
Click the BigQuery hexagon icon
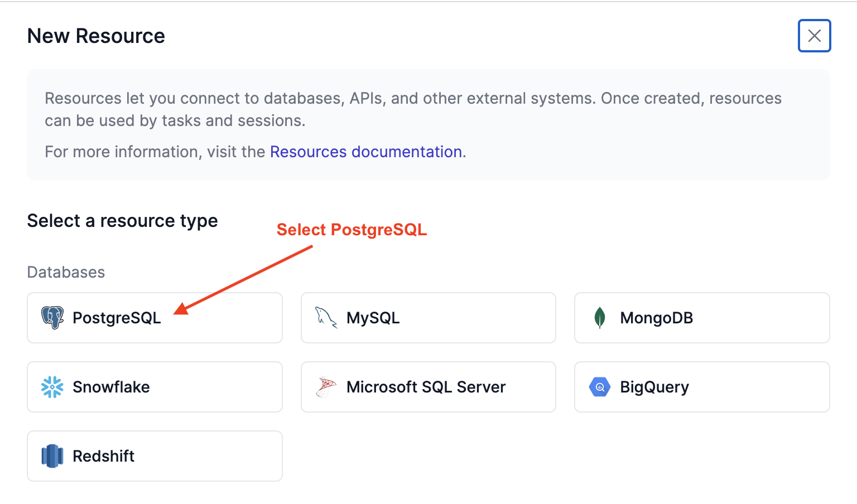click(x=600, y=387)
